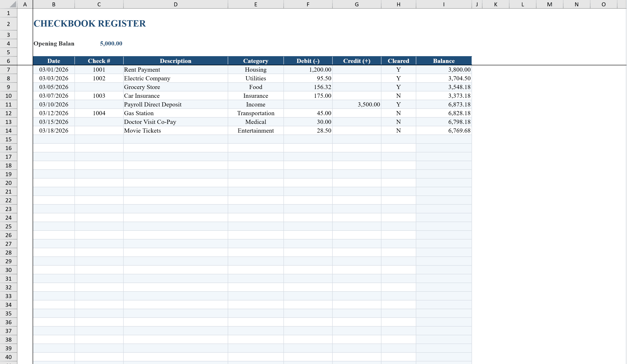This screenshot has height=364, width=627.
Task: Select column header I (Balance column)
Action: click(x=443, y=4)
